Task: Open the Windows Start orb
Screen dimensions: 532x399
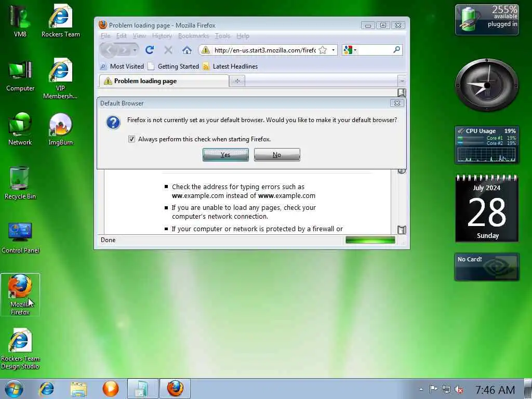Action: click(x=14, y=389)
